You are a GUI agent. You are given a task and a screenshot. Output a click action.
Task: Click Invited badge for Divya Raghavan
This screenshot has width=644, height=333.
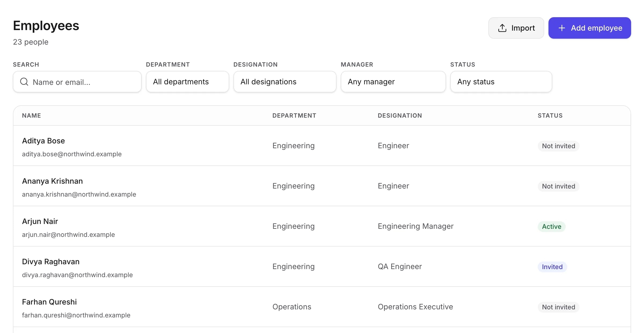point(552,267)
